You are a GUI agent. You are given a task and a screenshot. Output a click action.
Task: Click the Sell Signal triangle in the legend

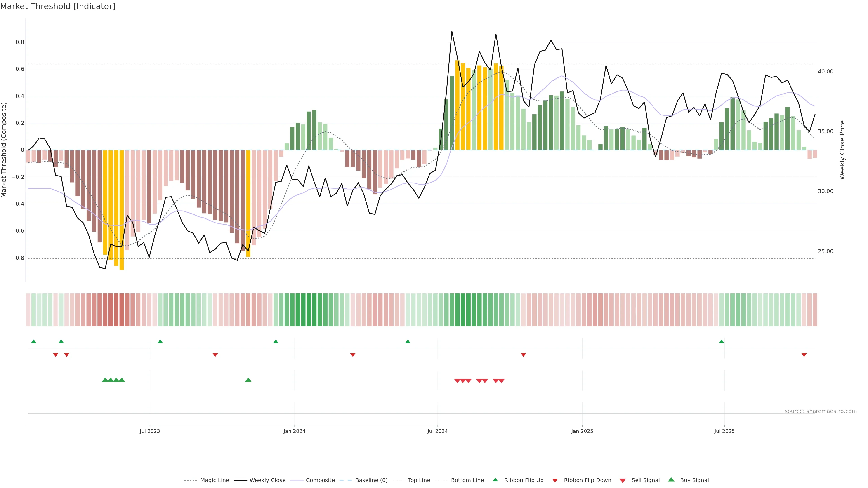(623, 481)
